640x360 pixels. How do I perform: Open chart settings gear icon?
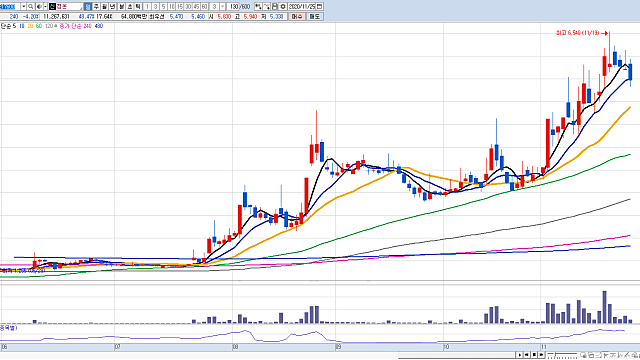[x=283, y=7]
